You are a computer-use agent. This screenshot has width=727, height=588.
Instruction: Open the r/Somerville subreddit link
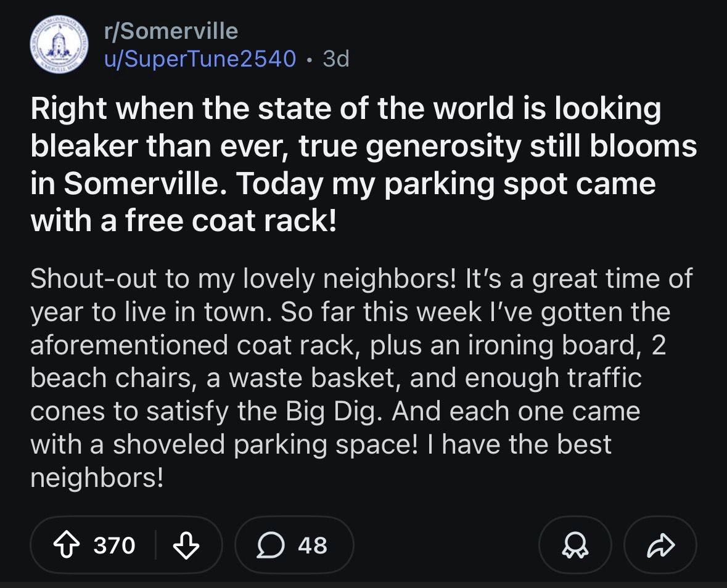[x=171, y=31]
